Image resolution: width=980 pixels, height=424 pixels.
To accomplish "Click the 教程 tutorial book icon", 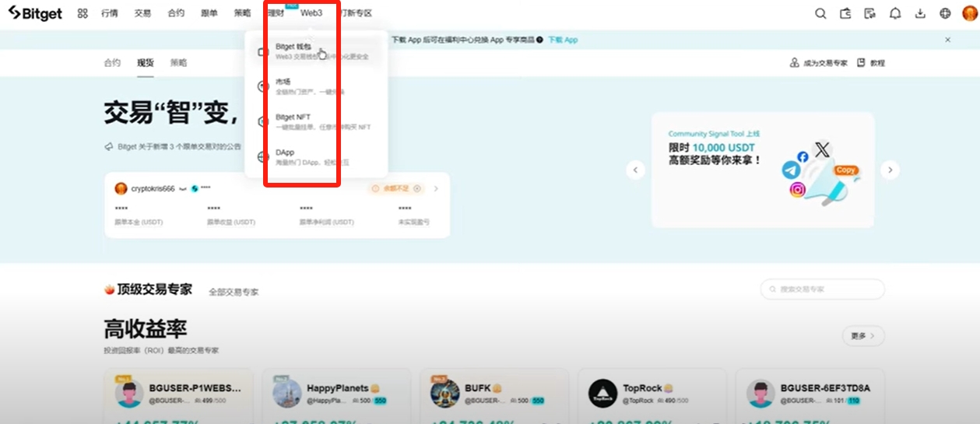I will pos(862,62).
